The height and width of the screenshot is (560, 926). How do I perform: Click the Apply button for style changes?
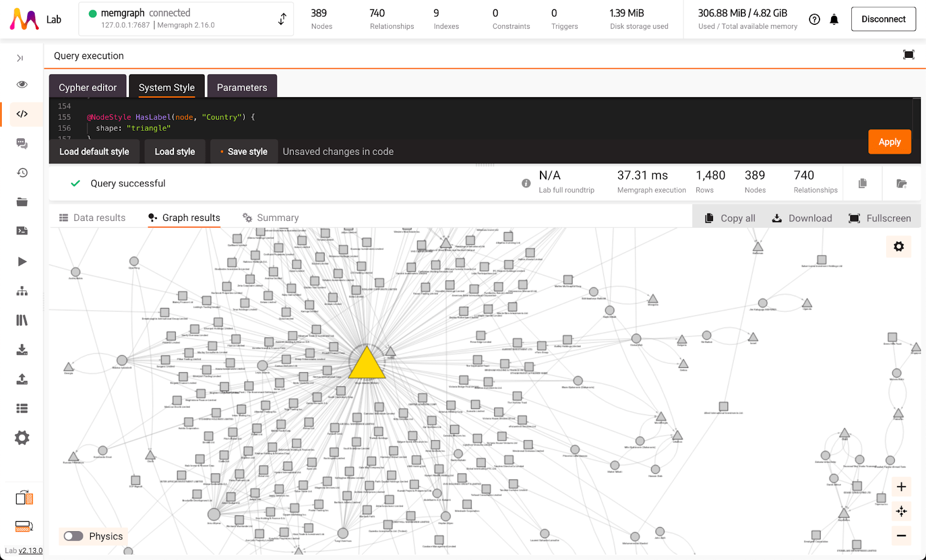pyautogui.click(x=890, y=142)
